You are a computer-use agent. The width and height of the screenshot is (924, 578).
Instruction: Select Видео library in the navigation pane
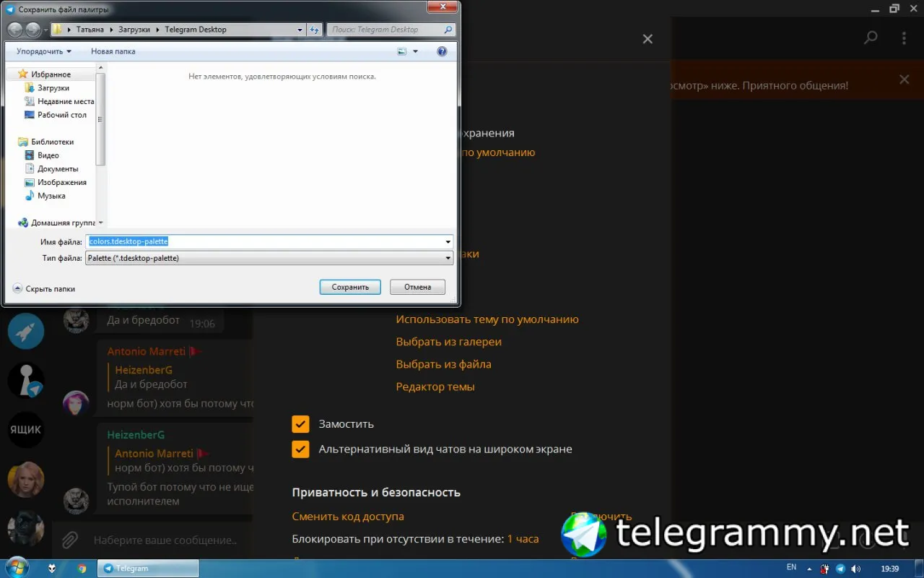click(48, 155)
